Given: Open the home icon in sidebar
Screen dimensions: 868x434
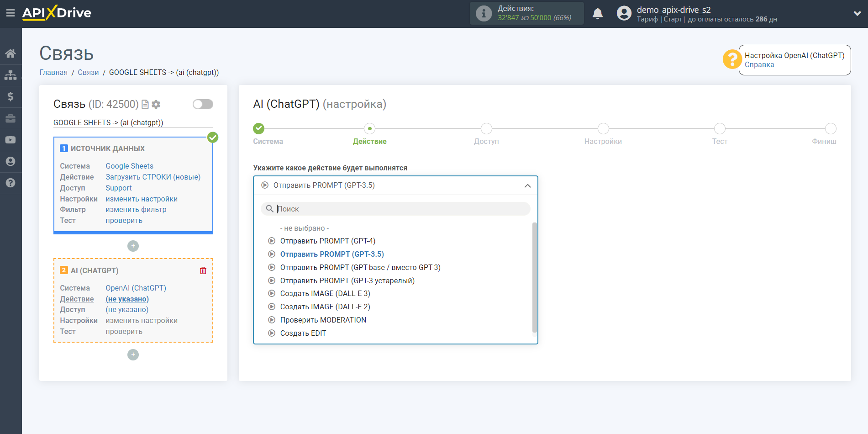Looking at the screenshot, I should click(x=11, y=53).
